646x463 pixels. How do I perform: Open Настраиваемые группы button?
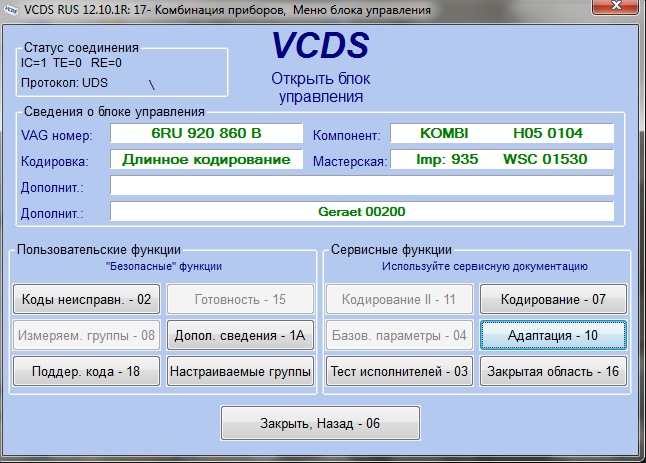[x=240, y=372]
